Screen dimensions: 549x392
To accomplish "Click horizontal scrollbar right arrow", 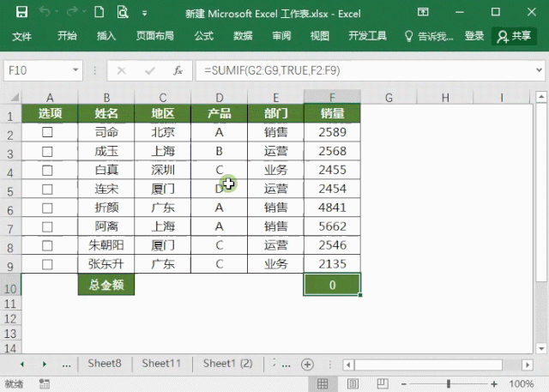I will tap(528, 365).
